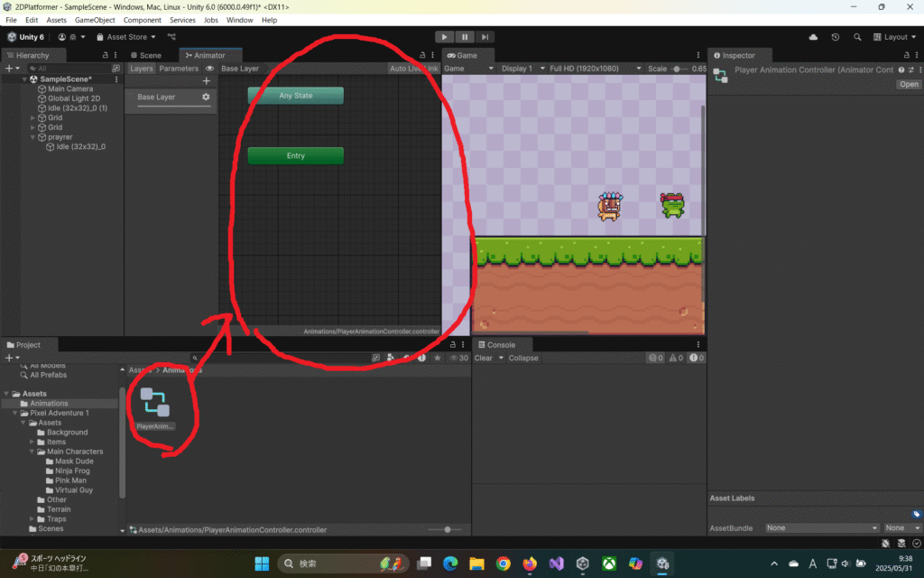The image size is (924, 578).
Task: Click the top toolbar search magnifier icon
Action: point(857,36)
